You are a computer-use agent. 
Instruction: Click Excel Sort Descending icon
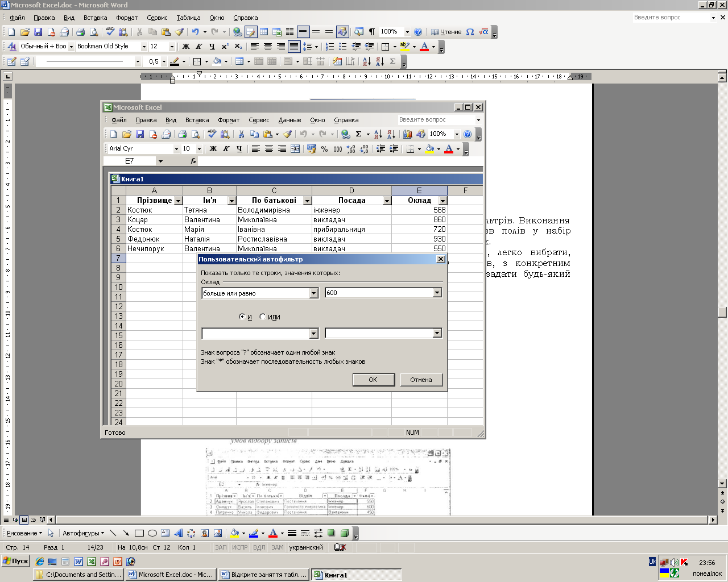click(391, 134)
